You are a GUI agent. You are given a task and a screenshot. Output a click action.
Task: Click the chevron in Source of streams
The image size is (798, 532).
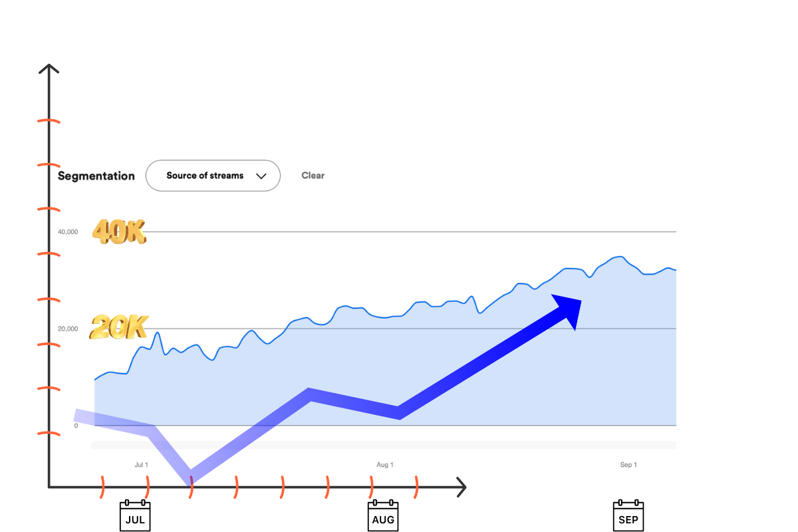(261, 176)
